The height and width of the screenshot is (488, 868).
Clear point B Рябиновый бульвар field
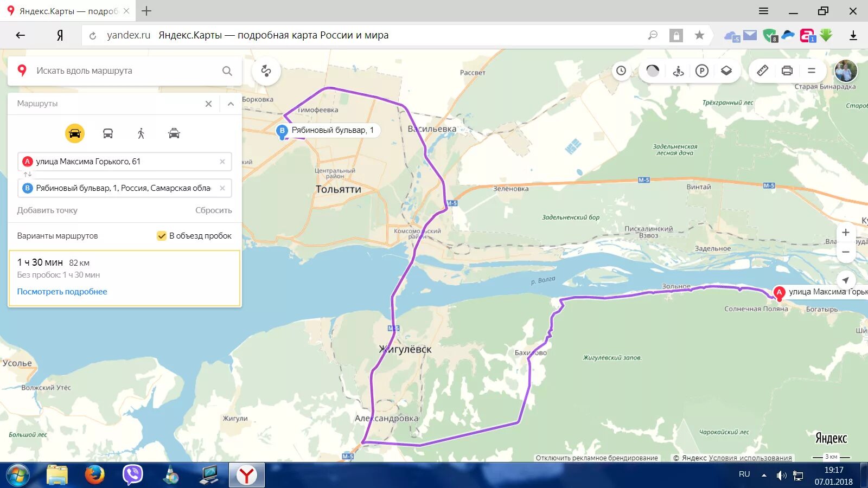point(222,188)
